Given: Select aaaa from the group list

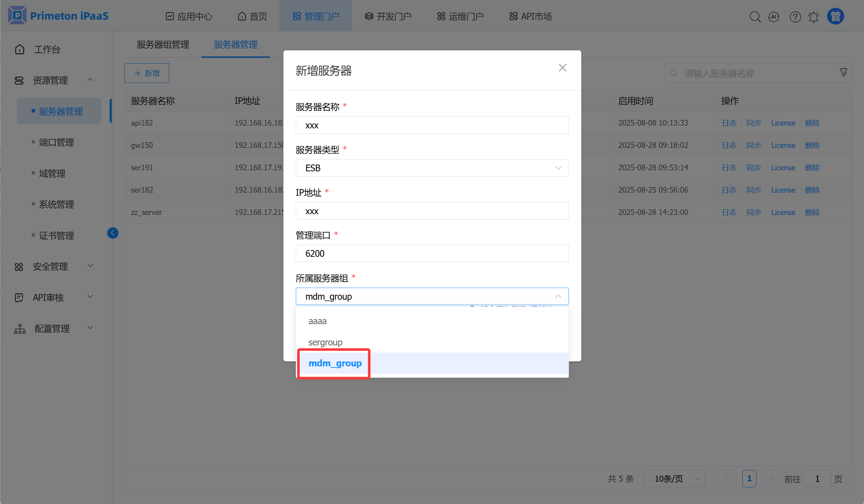Looking at the screenshot, I should pos(317,321).
